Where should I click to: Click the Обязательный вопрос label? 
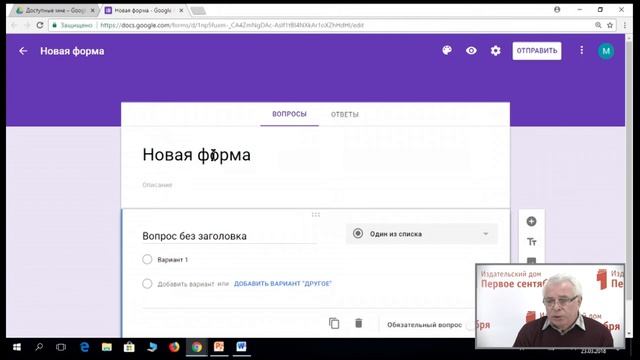point(424,325)
